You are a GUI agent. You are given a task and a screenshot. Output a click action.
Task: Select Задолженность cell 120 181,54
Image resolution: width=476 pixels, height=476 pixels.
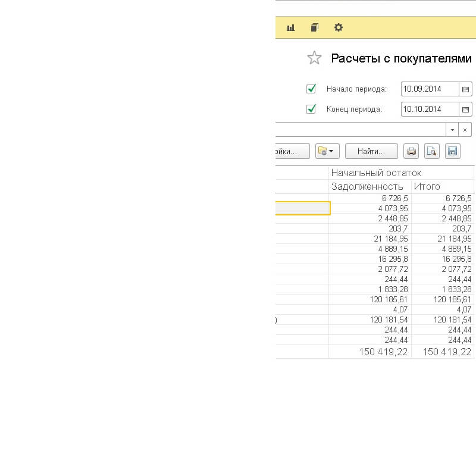point(370,320)
